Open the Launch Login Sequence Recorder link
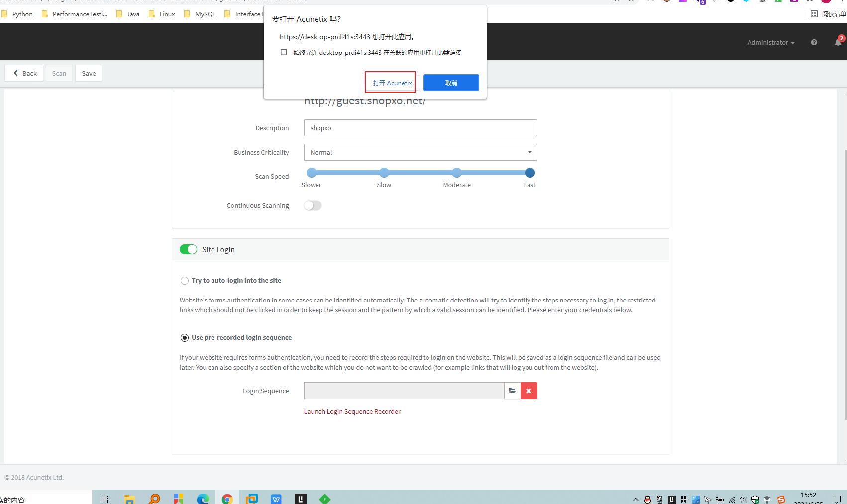This screenshot has height=504, width=847. pos(352,411)
